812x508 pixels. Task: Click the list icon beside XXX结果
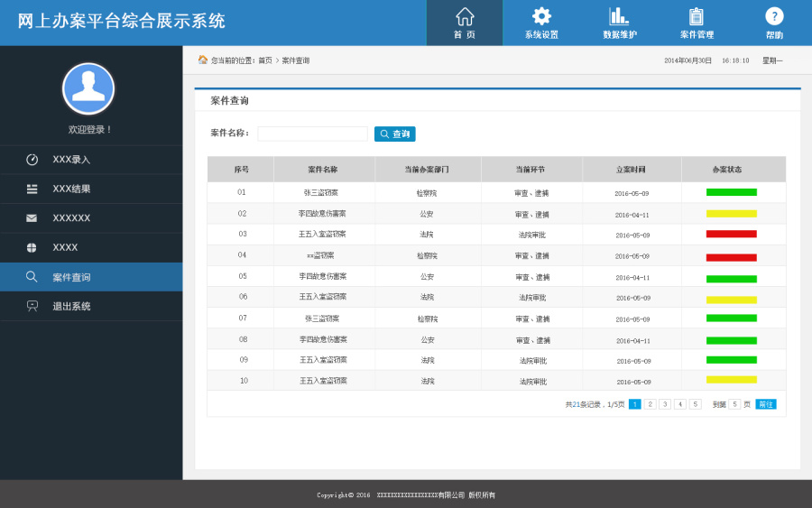(x=32, y=189)
